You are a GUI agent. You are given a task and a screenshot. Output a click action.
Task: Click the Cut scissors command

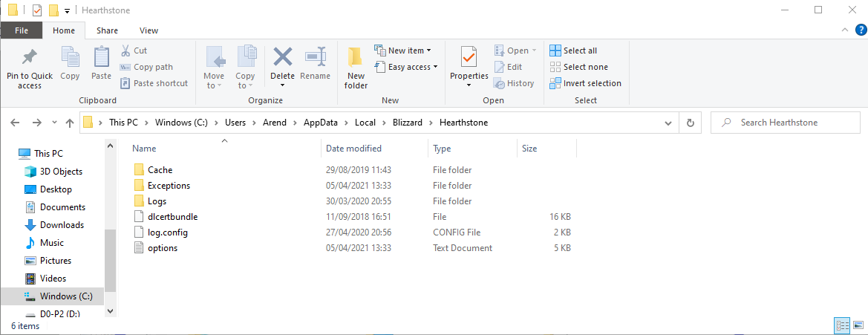134,51
